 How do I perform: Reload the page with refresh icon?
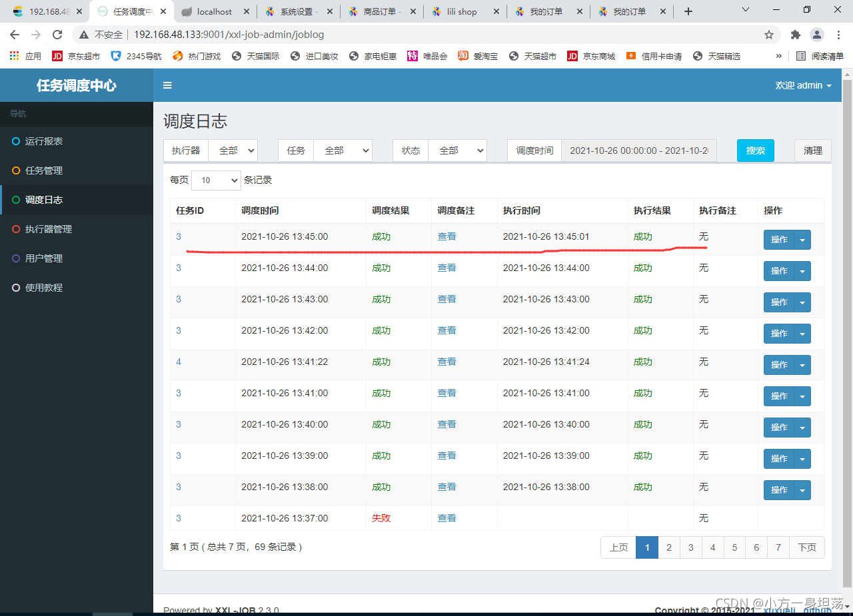point(57,35)
